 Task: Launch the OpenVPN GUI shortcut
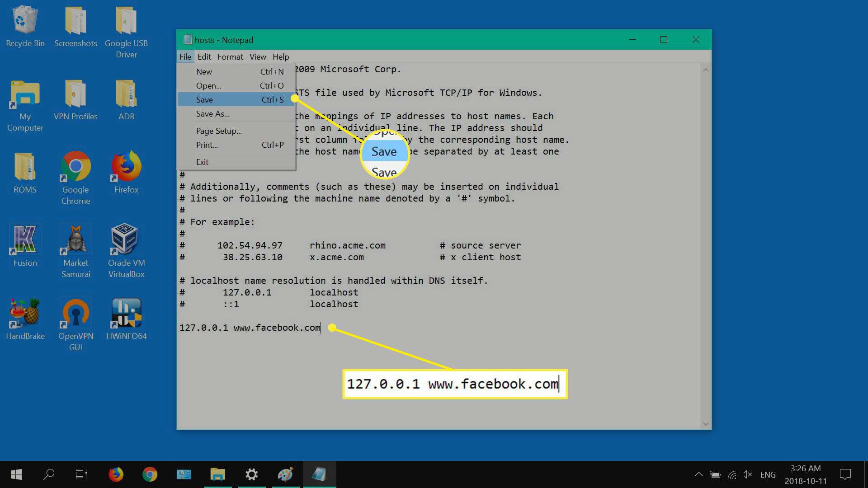pos(75,324)
